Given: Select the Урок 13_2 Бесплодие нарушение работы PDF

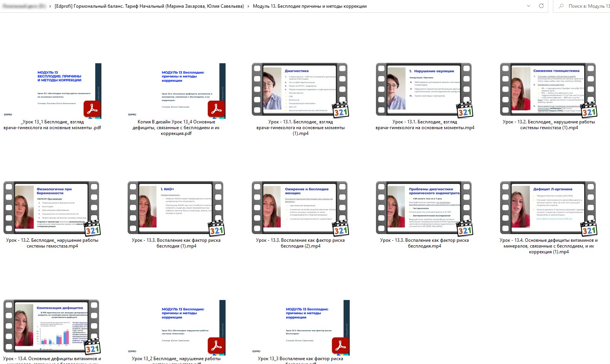Looking at the screenshot, I should click(x=176, y=327).
